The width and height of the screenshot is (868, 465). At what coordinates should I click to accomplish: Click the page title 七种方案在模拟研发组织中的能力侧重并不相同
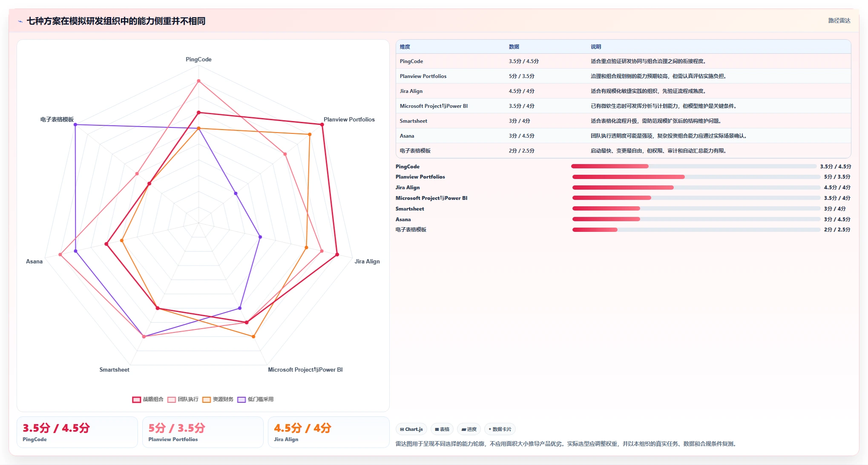tap(116, 21)
